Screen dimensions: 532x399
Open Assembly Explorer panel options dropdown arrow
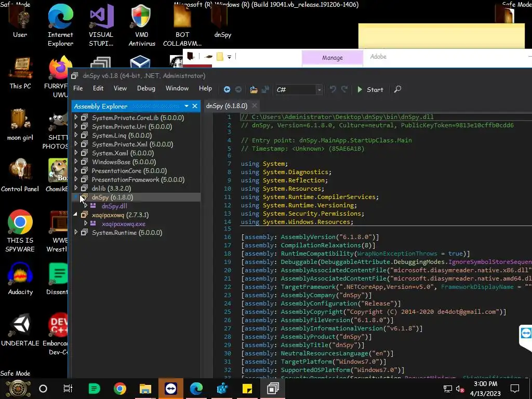187,106
